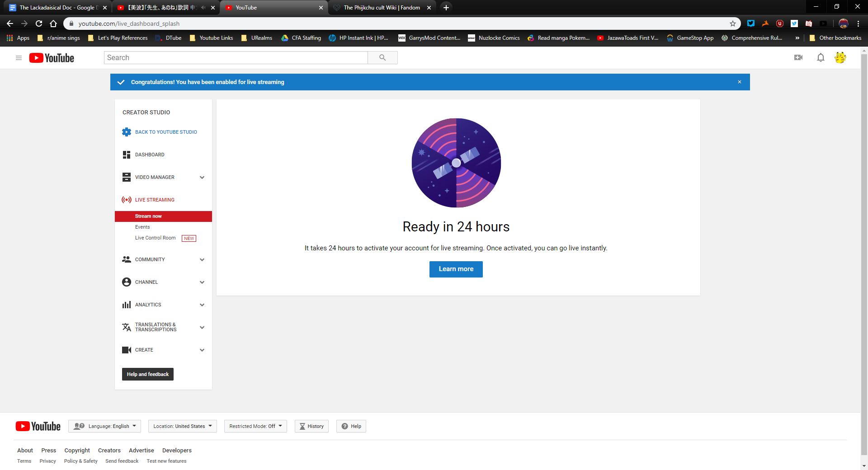Open the account avatar menu
Image resolution: width=868 pixels, height=470 pixels.
(x=840, y=57)
